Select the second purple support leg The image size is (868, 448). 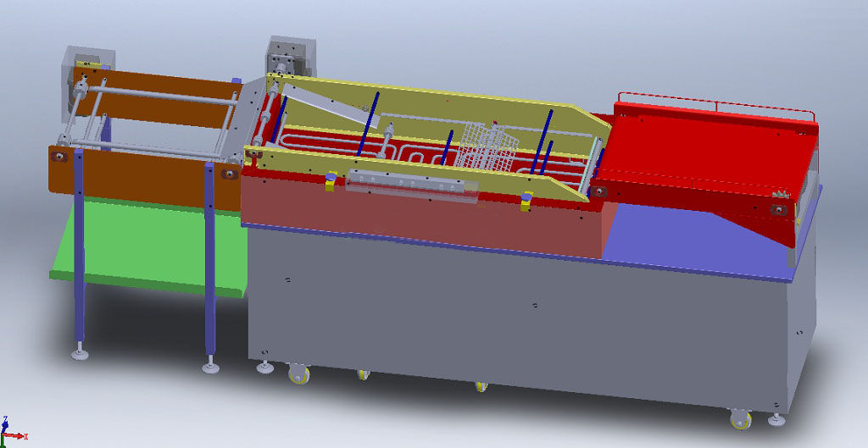coord(209,271)
